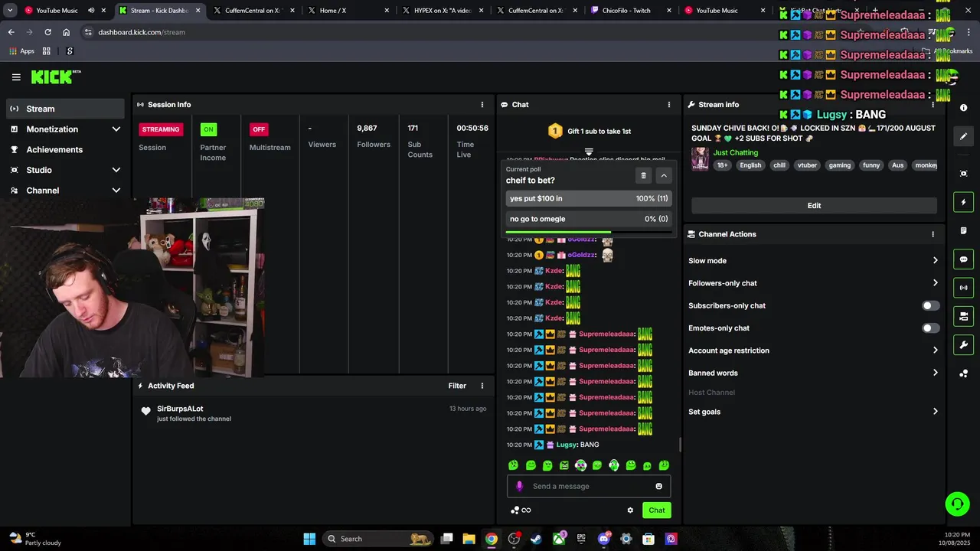Select poll option no go to omegle
980x551 pixels.
589,219
